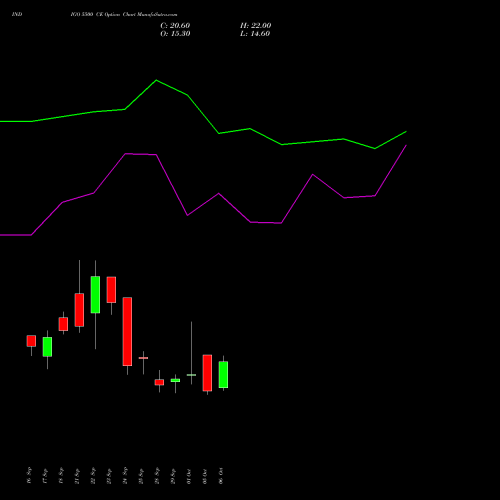Click the 22 Sep date label
Screen dimensions: 500x500
pyautogui.click(x=93, y=475)
